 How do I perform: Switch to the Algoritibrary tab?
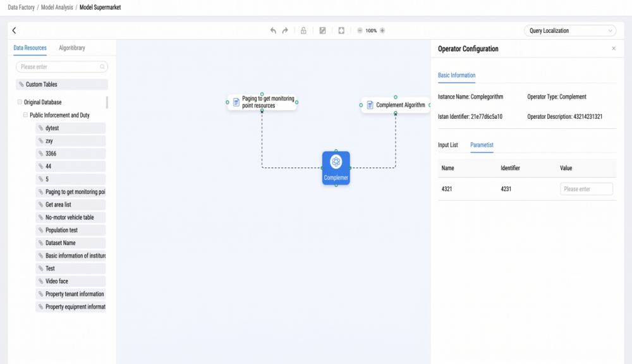tap(72, 47)
